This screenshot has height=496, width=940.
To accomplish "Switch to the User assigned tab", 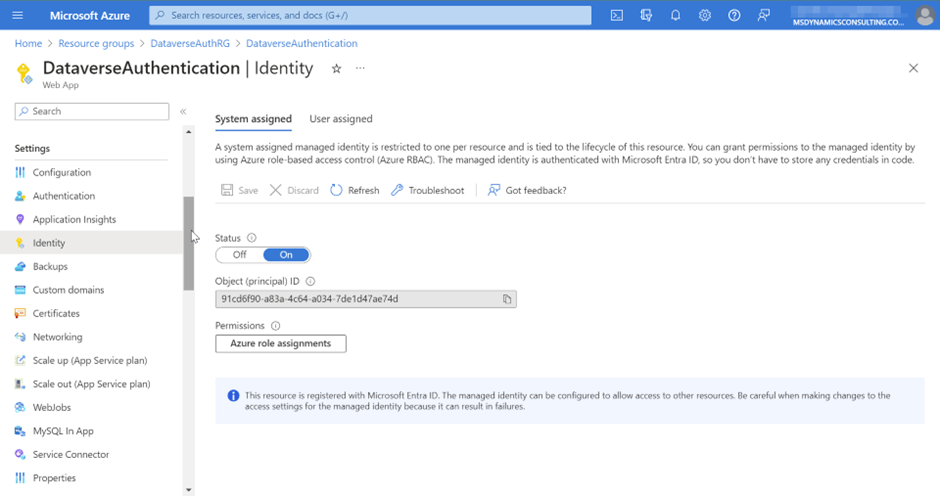I will [341, 119].
